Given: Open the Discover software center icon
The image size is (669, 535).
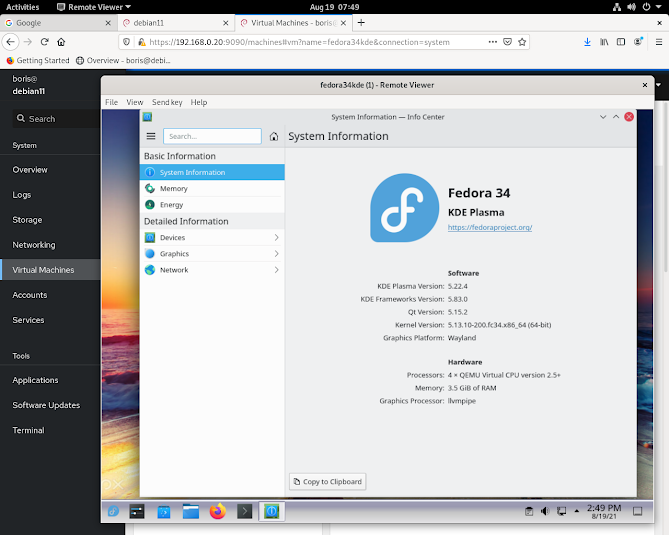Looking at the screenshot, I should 164,511.
